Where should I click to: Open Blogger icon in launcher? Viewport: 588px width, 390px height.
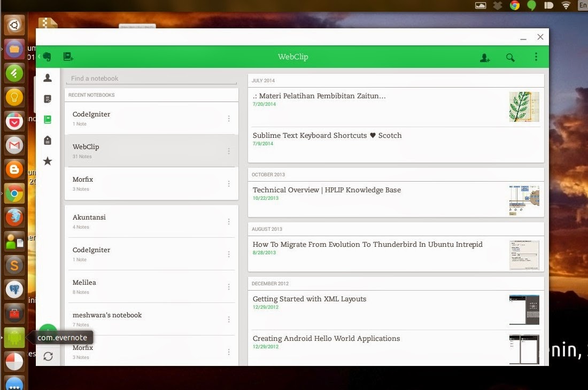[14, 169]
